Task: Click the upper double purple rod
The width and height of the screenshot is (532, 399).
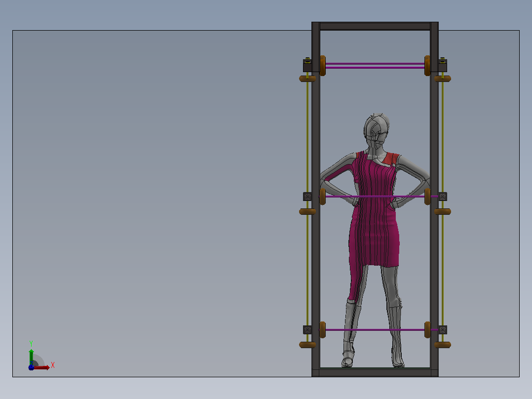Action: tap(375, 66)
